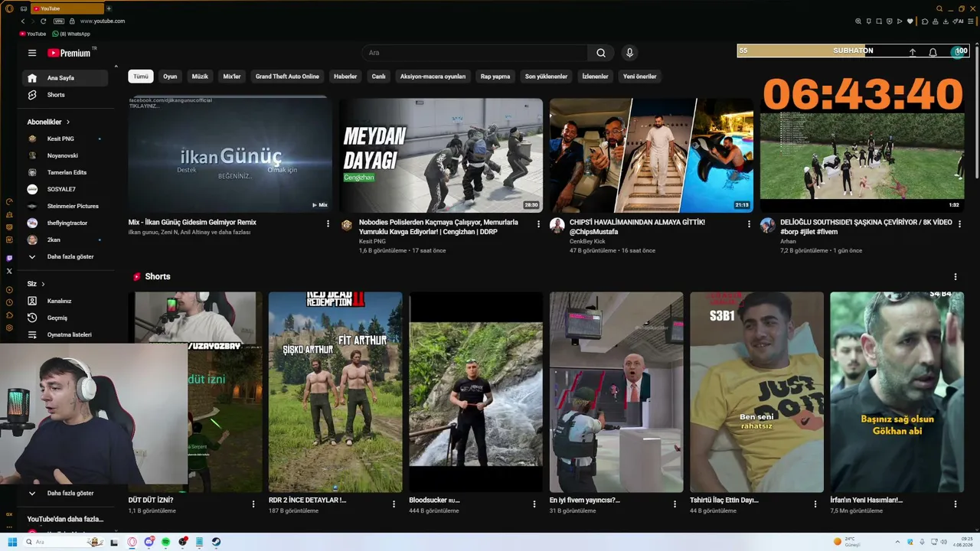Open options for Mix İlkan Günüç
This screenshot has width=980, height=551.
click(328, 223)
